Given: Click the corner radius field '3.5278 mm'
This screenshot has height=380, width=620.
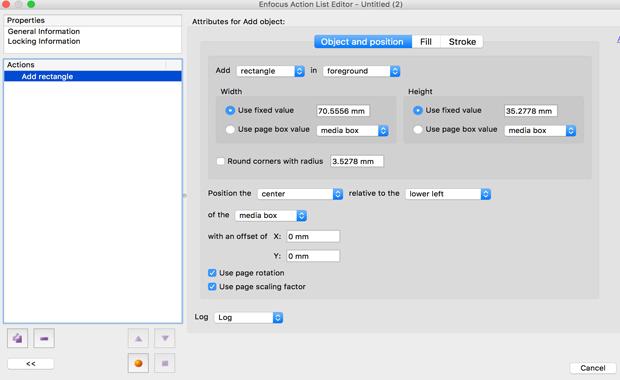Looking at the screenshot, I should pos(357,161).
